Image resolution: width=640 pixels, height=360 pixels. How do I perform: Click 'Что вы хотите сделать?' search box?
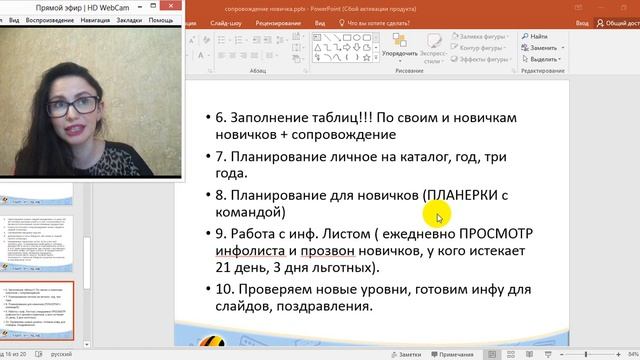point(374,23)
